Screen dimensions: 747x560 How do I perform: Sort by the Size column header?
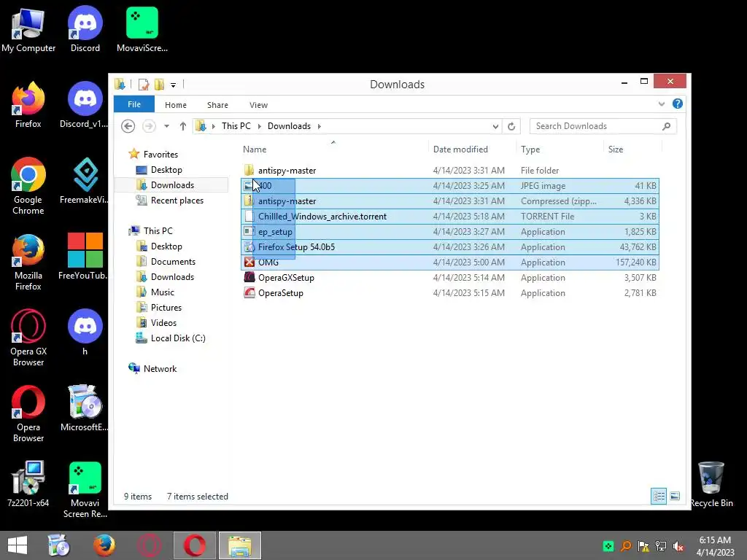point(632,149)
